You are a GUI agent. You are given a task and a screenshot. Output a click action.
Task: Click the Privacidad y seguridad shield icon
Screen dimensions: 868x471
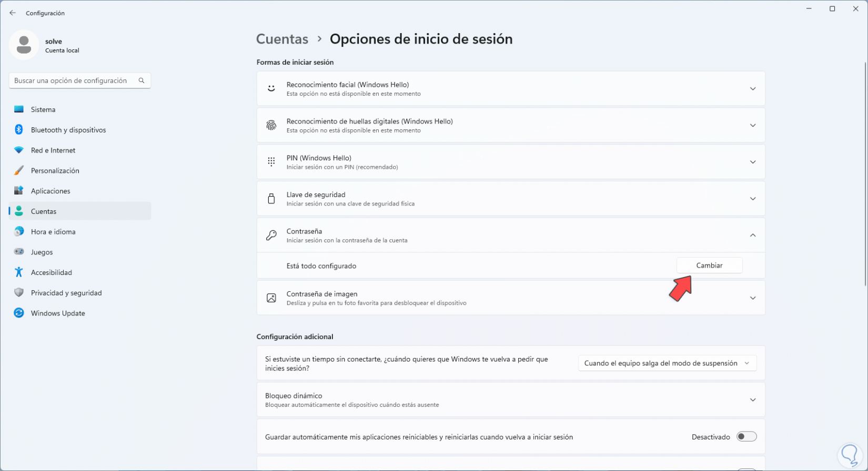[19, 293]
